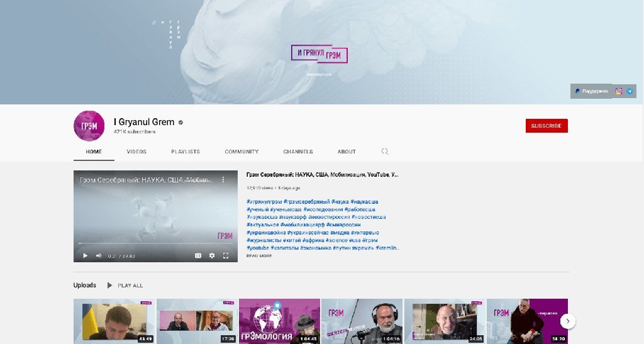Click the hashtag #наука
This screenshot has width=644, height=344.
pyautogui.click(x=340, y=201)
